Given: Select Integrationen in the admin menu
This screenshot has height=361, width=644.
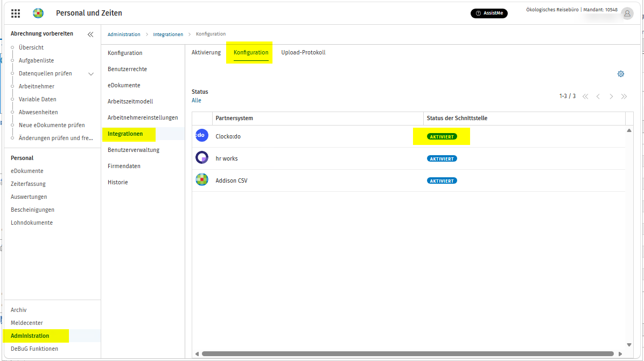Looking at the screenshot, I should (x=125, y=134).
